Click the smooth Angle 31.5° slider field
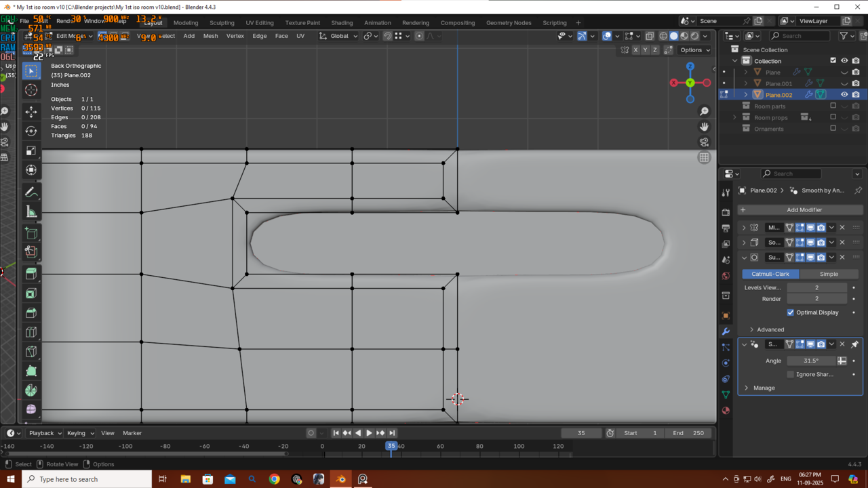Viewport: 868px width, 488px height. (811, 361)
